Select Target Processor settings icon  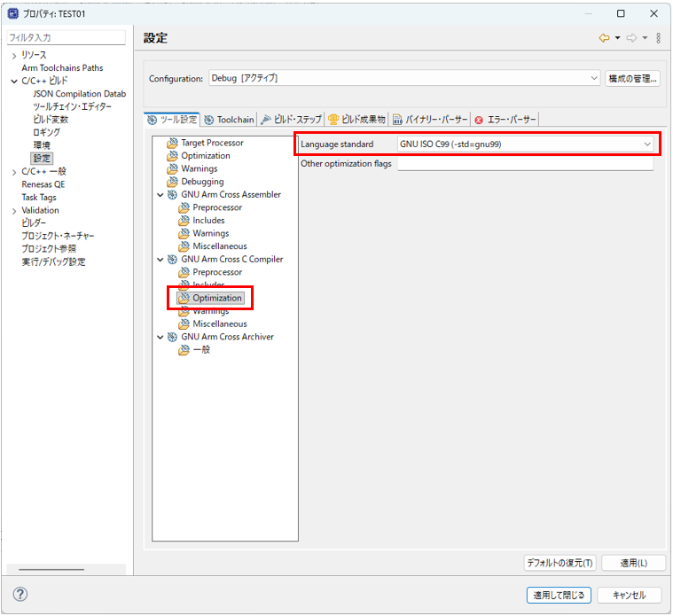(172, 143)
